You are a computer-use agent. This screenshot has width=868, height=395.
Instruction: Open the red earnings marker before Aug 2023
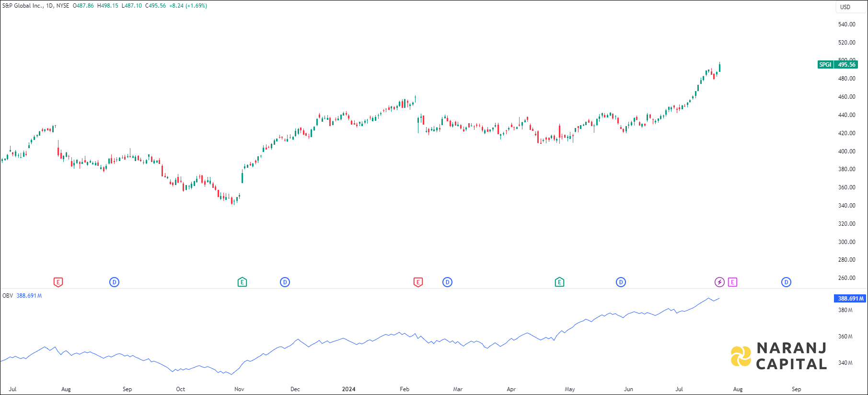pos(58,282)
